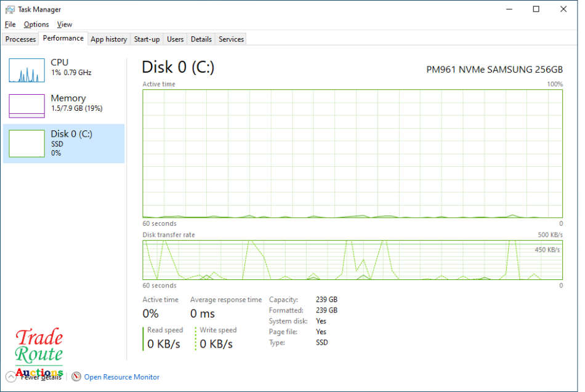Open Resource Monitor via the link

[x=121, y=377]
